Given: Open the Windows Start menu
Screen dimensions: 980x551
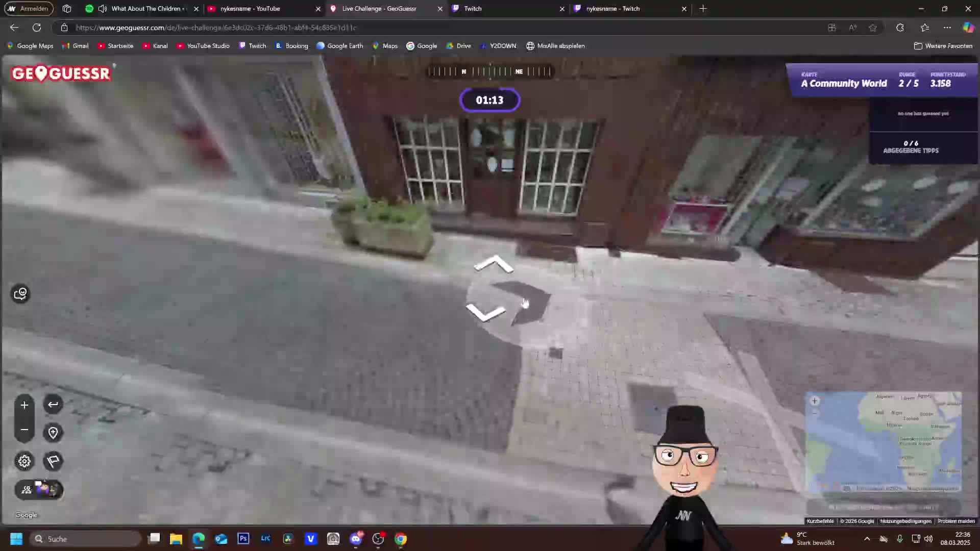Looking at the screenshot, I should pos(16,539).
